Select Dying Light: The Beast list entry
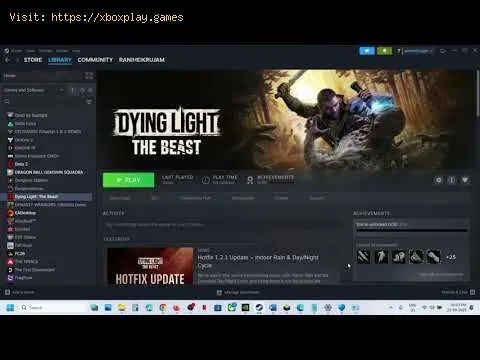 (46, 197)
